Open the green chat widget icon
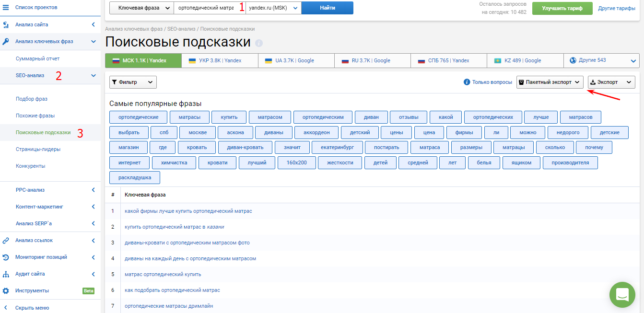This screenshot has height=313, width=644. 622,294
